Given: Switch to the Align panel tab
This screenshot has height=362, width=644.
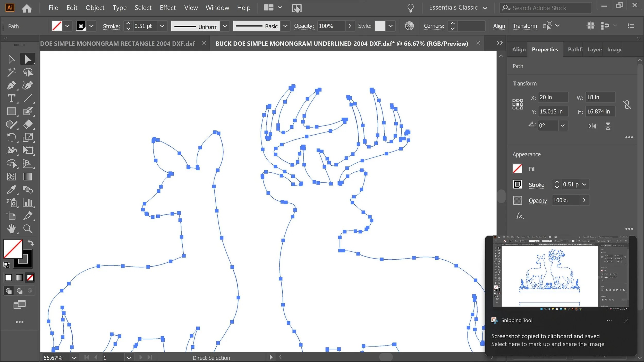Looking at the screenshot, I should pyautogui.click(x=519, y=49).
